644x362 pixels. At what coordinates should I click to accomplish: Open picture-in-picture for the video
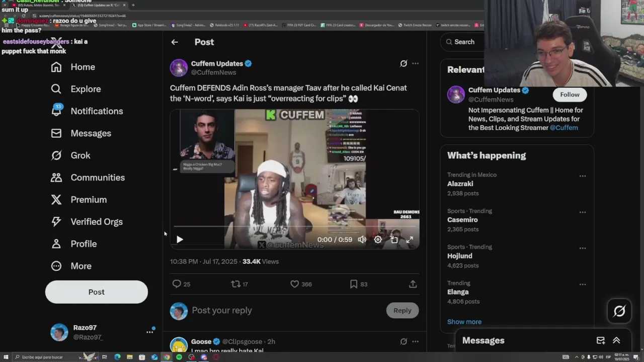click(x=394, y=240)
